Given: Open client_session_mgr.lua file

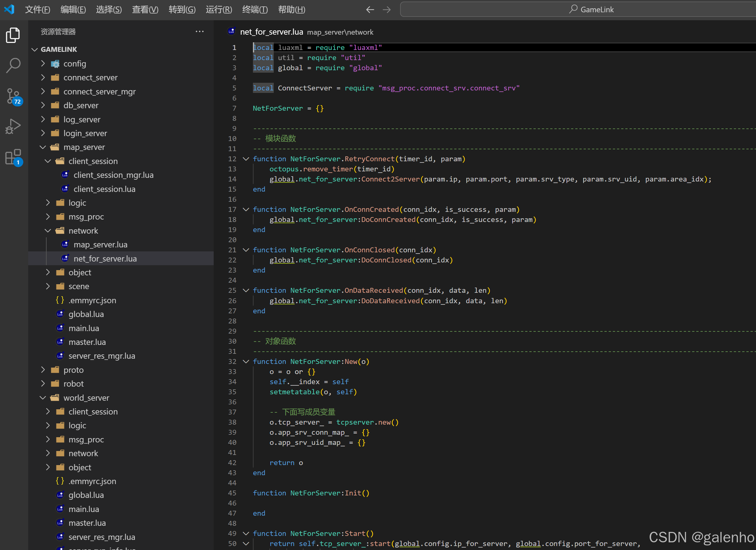Looking at the screenshot, I should [113, 175].
